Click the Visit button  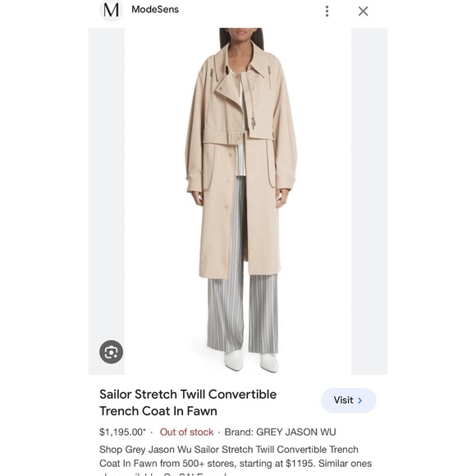(x=349, y=400)
